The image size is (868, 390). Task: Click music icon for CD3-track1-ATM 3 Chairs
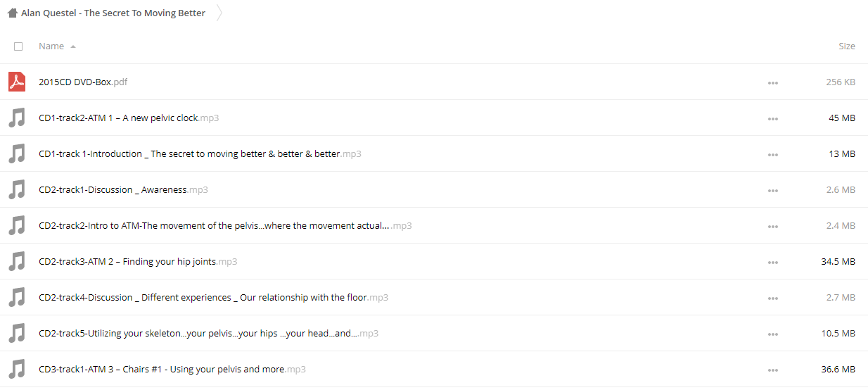point(17,369)
